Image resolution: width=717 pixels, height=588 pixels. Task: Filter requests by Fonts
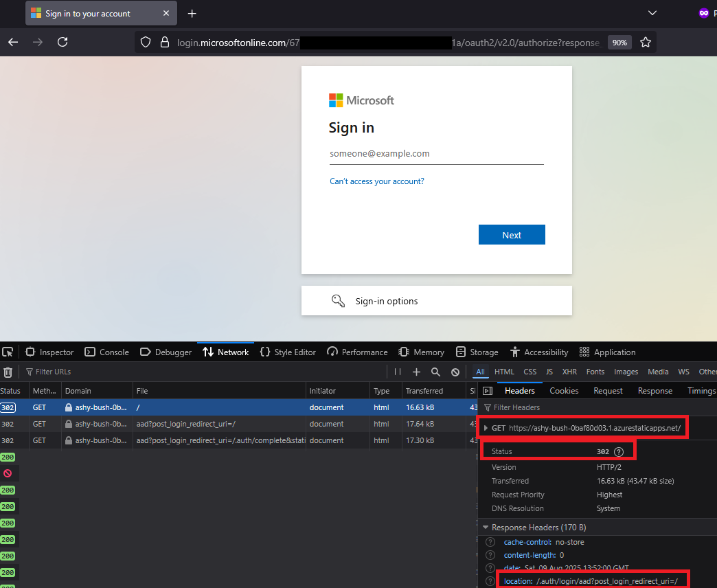click(x=595, y=372)
